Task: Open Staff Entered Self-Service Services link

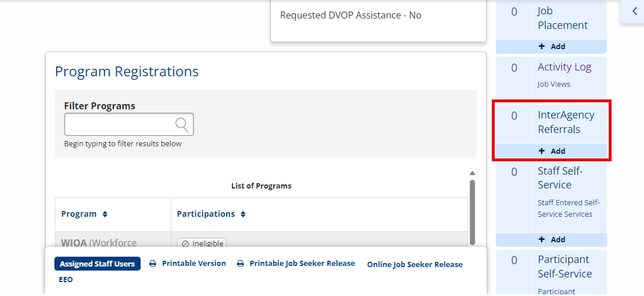Action: tap(568, 208)
